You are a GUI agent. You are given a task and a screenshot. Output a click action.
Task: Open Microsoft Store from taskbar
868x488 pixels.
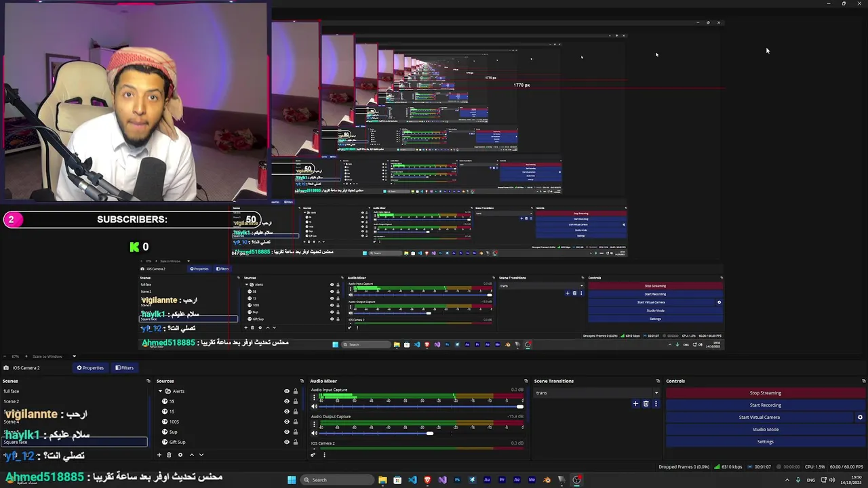(x=397, y=480)
